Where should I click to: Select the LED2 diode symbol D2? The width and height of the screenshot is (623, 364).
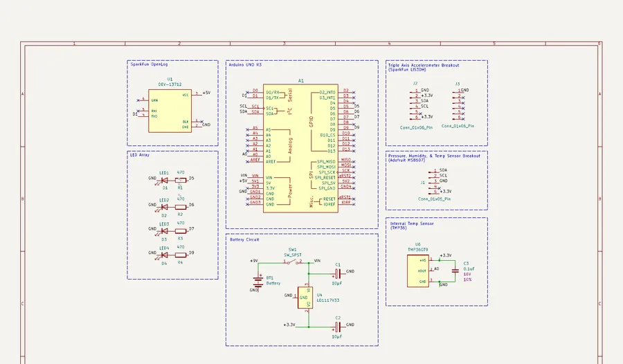(x=163, y=207)
